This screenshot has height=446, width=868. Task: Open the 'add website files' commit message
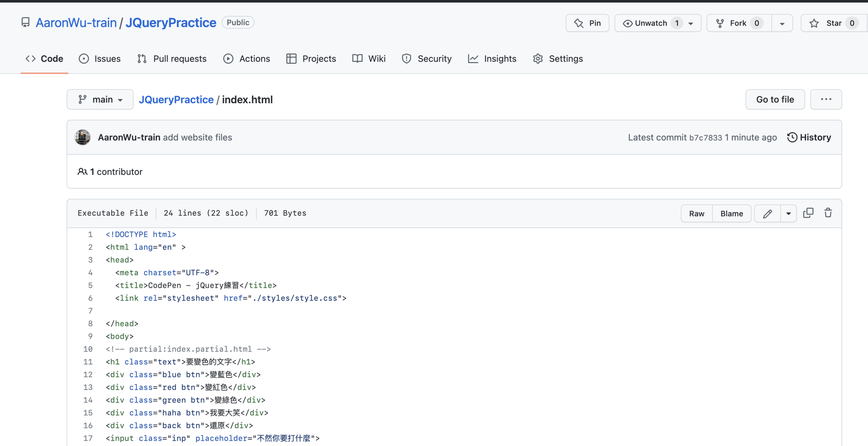[198, 137]
